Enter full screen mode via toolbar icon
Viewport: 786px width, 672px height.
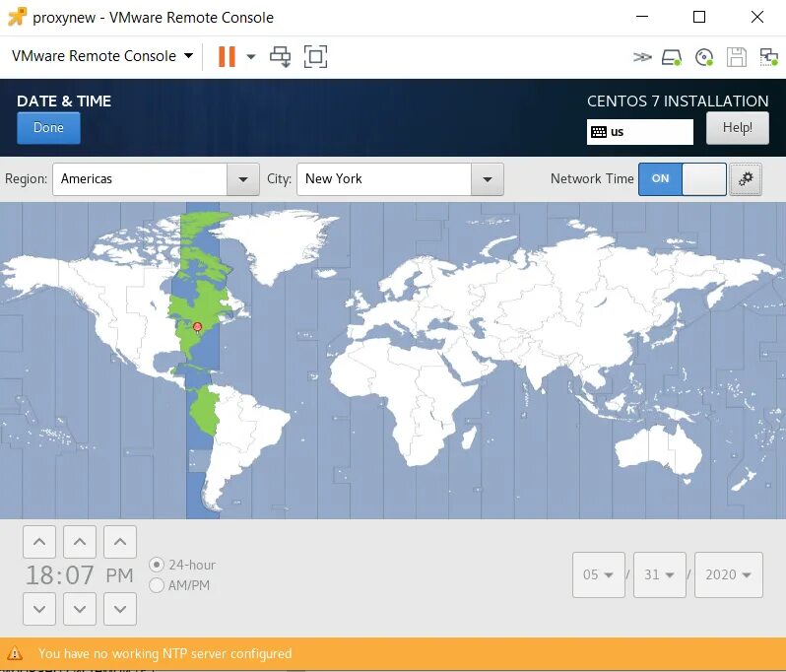click(x=315, y=57)
